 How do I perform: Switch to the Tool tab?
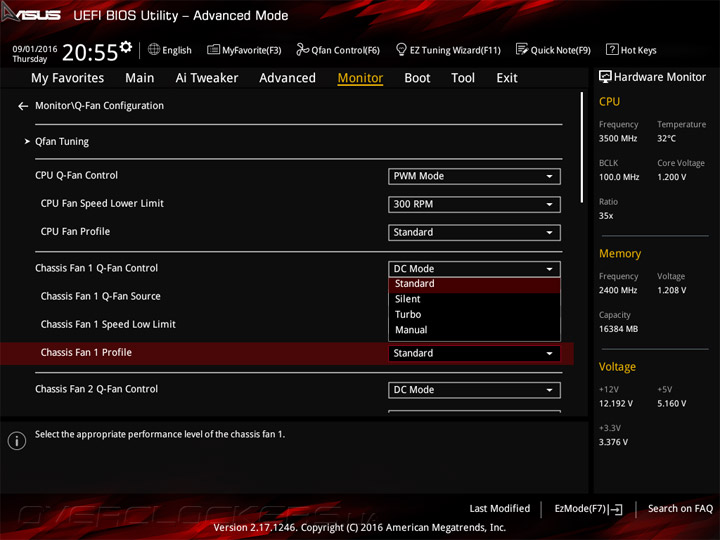(x=463, y=78)
